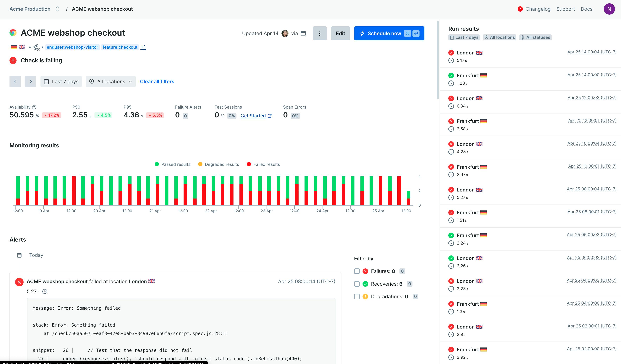The height and width of the screenshot is (364, 621).
Task: Click the lightning bolt on Schedule now
Action: 362,33
